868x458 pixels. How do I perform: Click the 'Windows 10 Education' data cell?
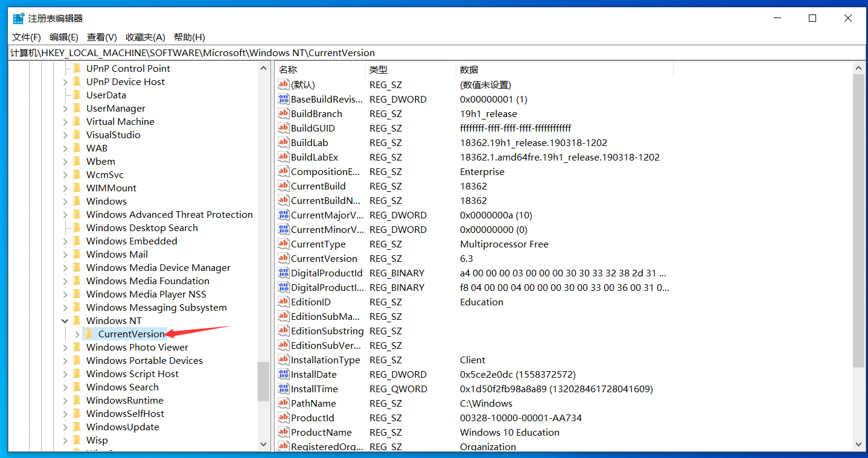pos(509,432)
